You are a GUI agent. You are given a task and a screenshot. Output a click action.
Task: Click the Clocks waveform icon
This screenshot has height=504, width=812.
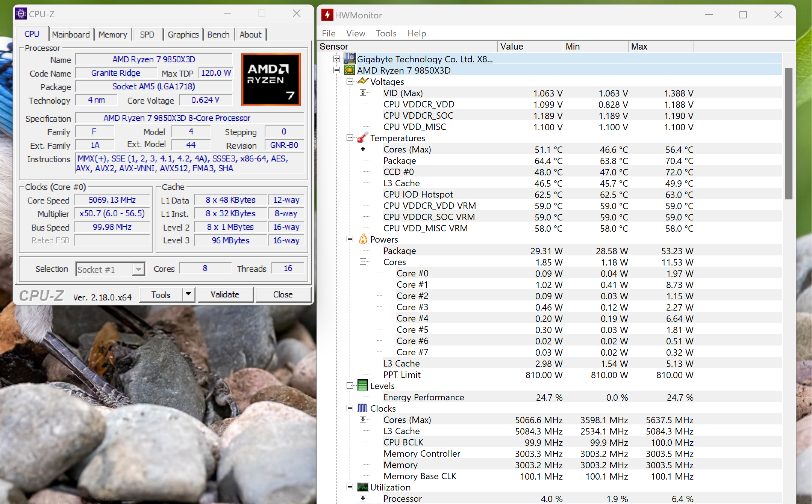[x=362, y=408]
